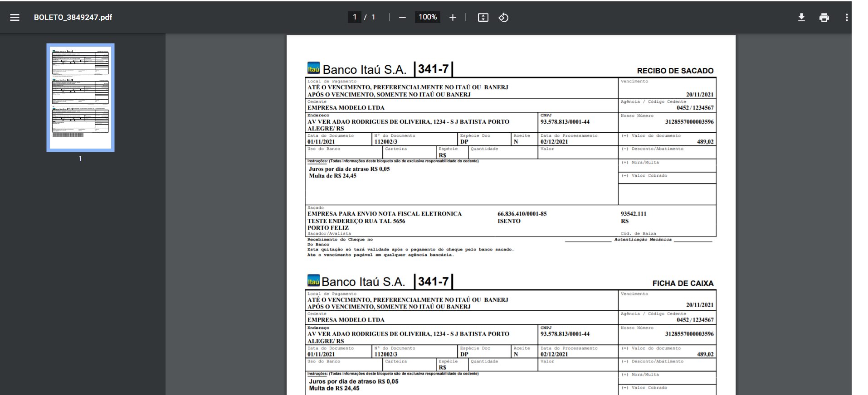
Task: Click the 'ISENTO' text
Action: click(509, 221)
